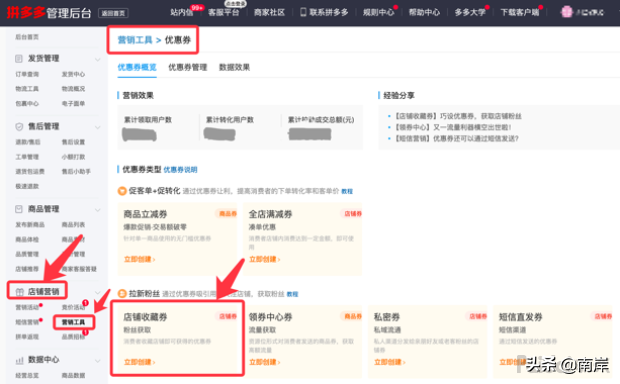The image size is (620, 384).
Task: Collapse the 售后管理 section chevron
Action: pyautogui.click(x=98, y=127)
